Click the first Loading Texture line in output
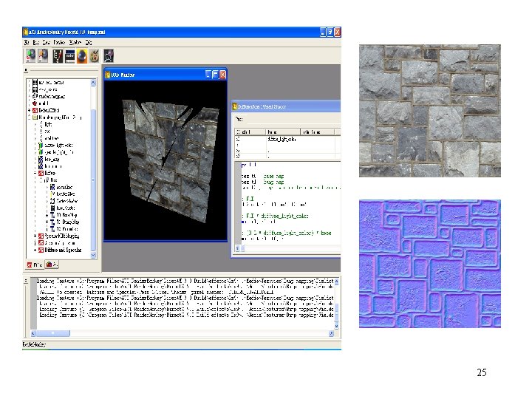The height and width of the screenshot is (399, 532). click(x=185, y=282)
